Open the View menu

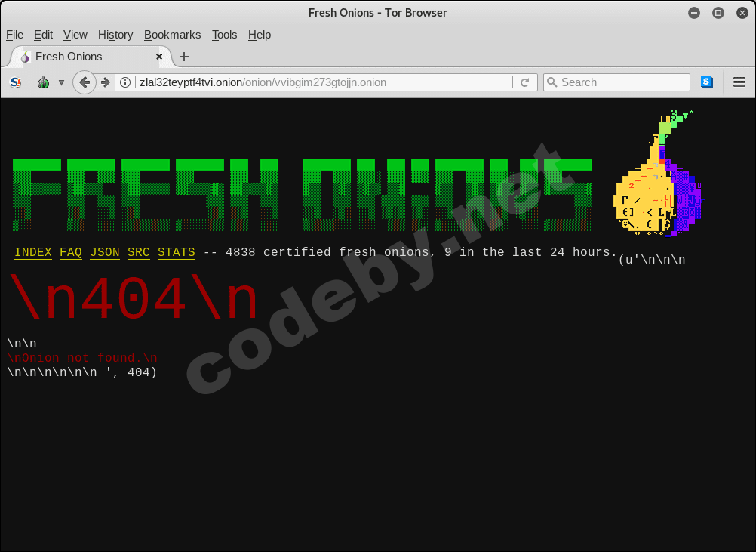pos(75,35)
